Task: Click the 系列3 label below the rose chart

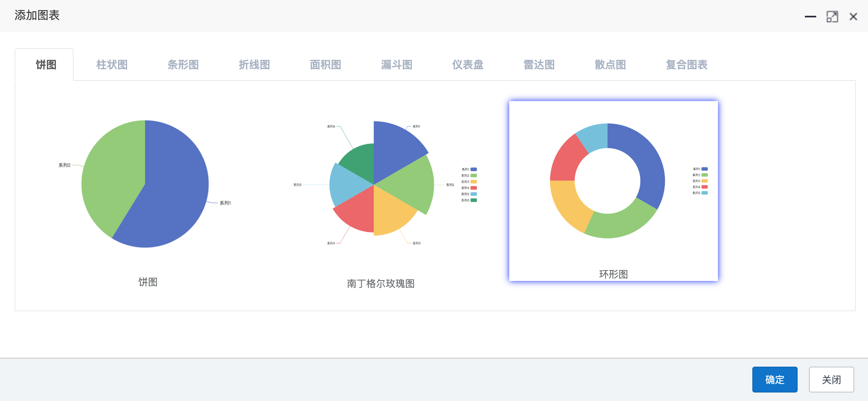Action: 417,243
